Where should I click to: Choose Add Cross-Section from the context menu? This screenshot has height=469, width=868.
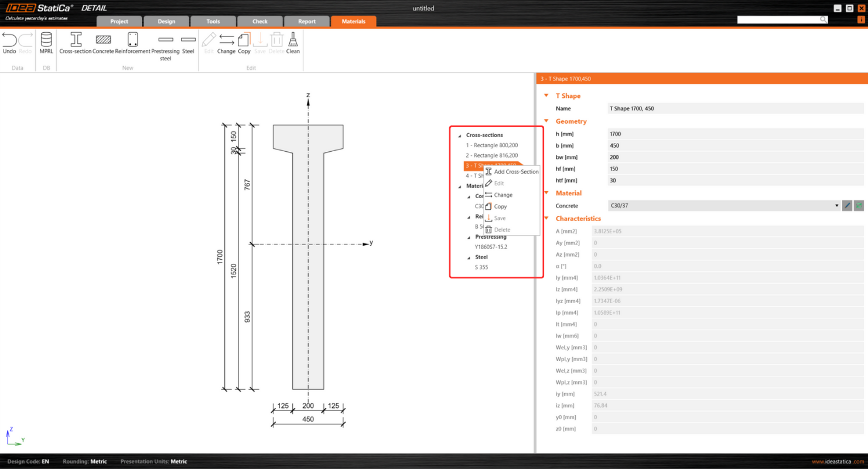(516, 171)
